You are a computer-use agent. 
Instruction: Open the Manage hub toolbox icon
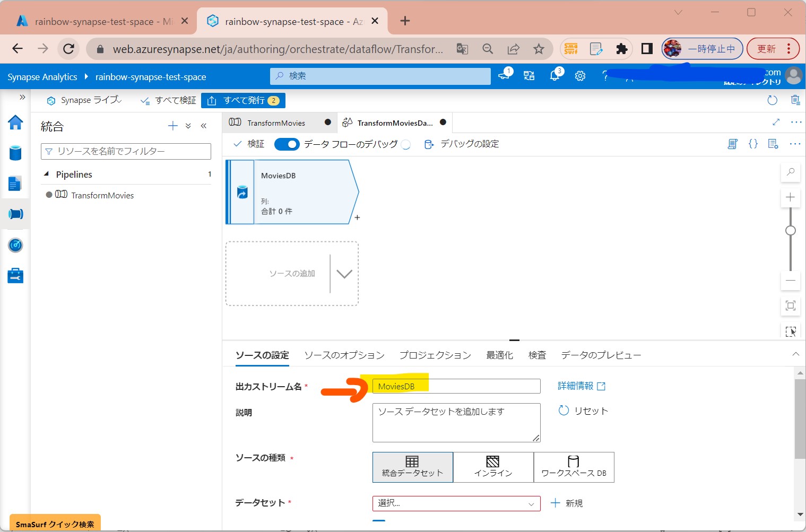click(15, 276)
